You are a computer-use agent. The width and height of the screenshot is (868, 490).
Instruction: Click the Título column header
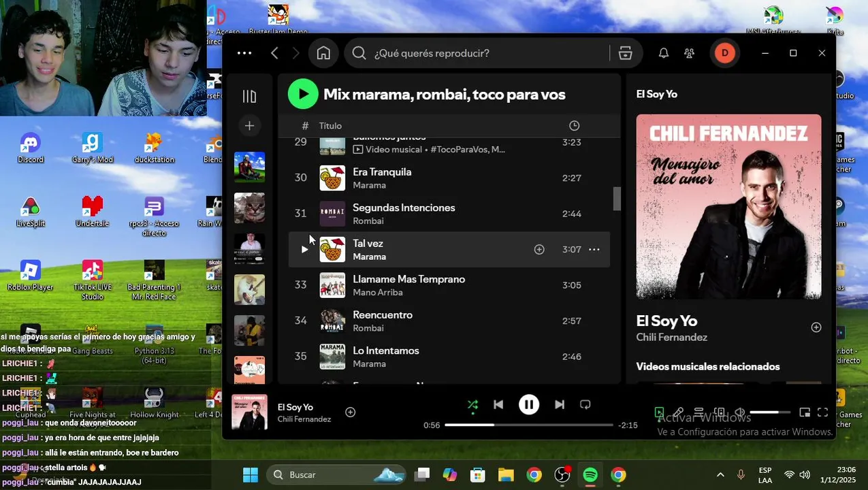(330, 126)
